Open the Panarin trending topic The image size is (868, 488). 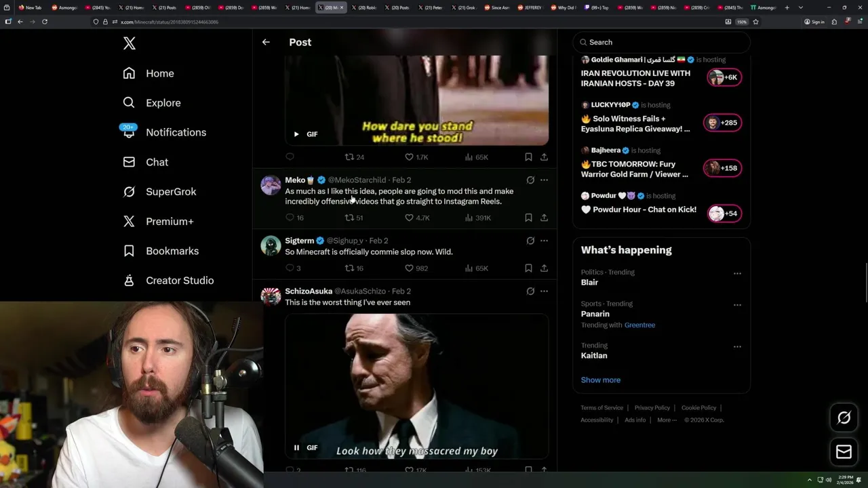point(595,314)
